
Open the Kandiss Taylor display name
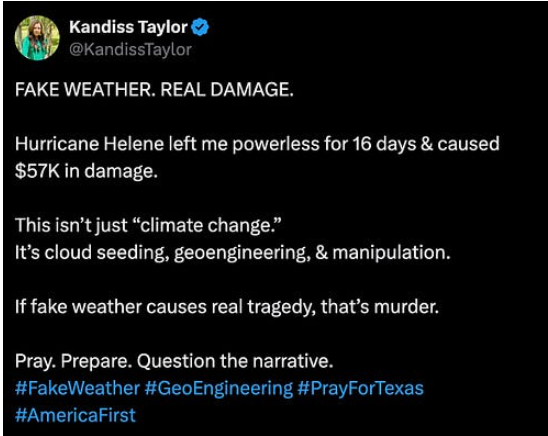pyautogui.click(x=129, y=27)
